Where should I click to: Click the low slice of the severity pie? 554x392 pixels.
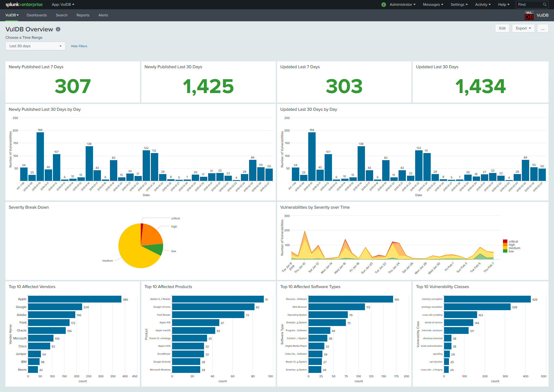[155, 249]
